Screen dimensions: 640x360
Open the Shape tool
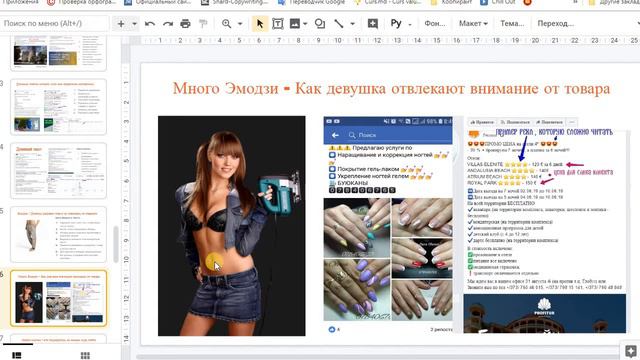tap(320, 24)
